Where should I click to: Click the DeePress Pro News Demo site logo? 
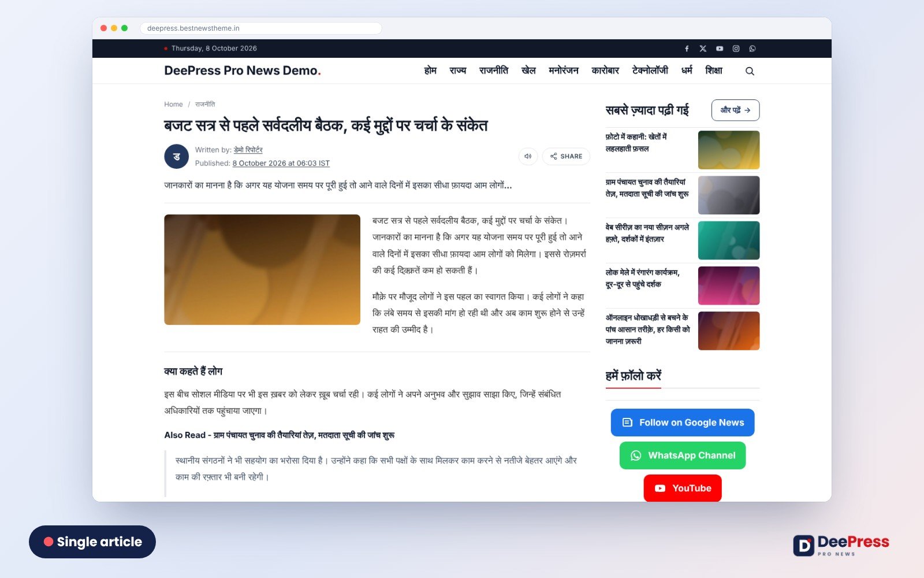click(243, 71)
